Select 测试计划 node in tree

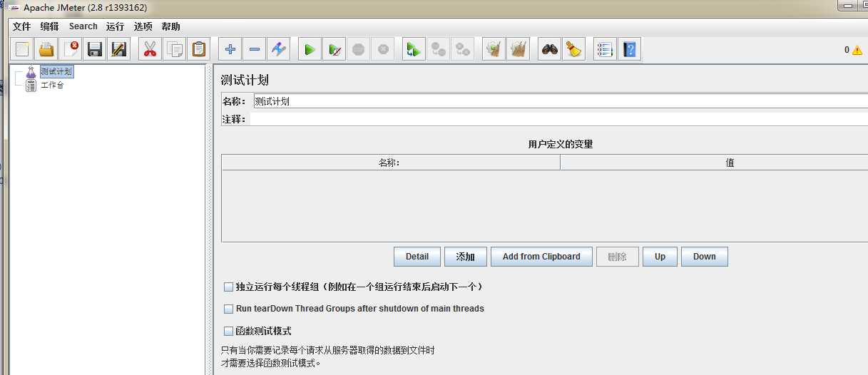coord(56,72)
